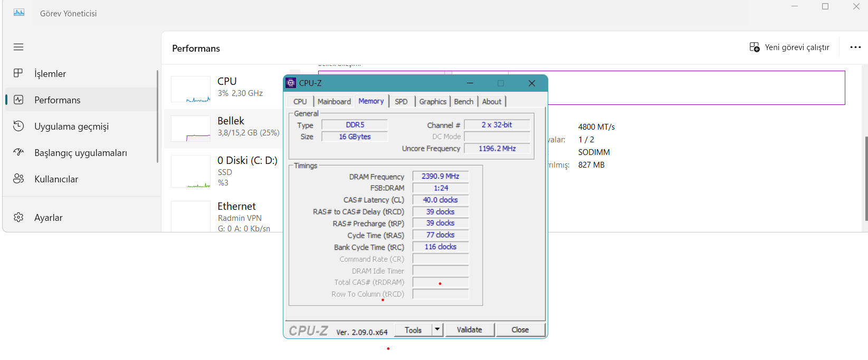Select the Graphics tab
The width and height of the screenshot is (868, 360).
[433, 102]
